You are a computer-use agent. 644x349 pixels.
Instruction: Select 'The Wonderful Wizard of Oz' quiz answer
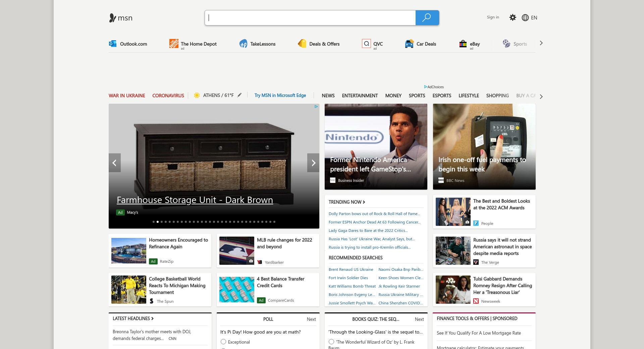coord(331,342)
